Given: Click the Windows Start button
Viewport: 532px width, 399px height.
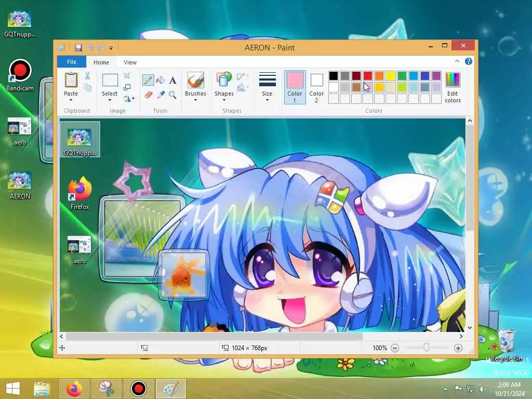Looking at the screenshot, I should pos(13,389).
